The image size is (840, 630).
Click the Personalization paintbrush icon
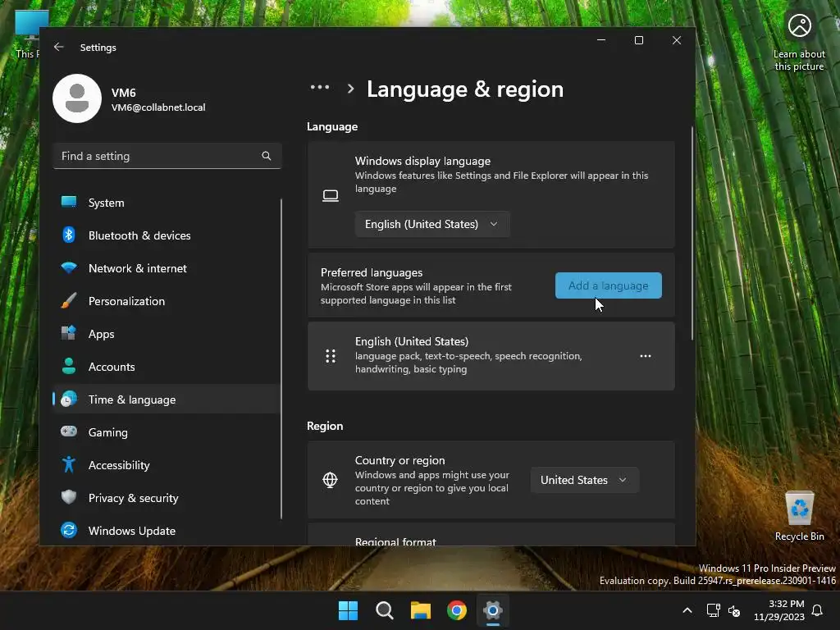[69, 300]
